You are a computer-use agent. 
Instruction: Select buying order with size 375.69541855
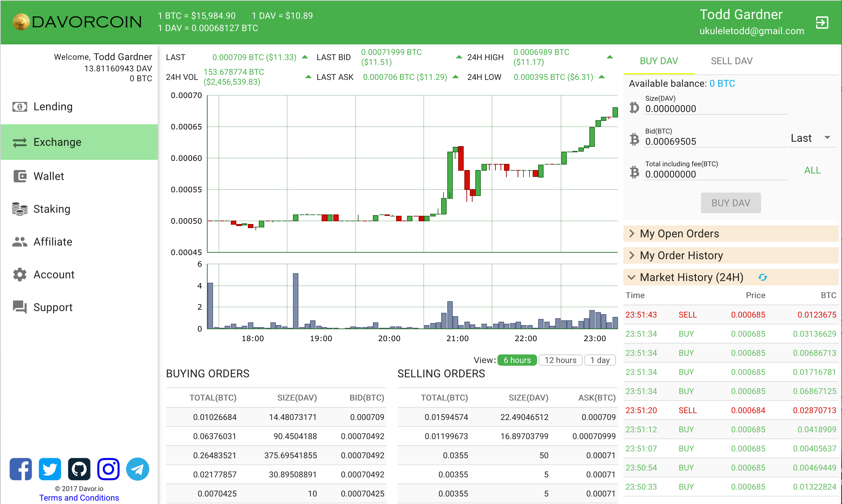coord(276,455)
